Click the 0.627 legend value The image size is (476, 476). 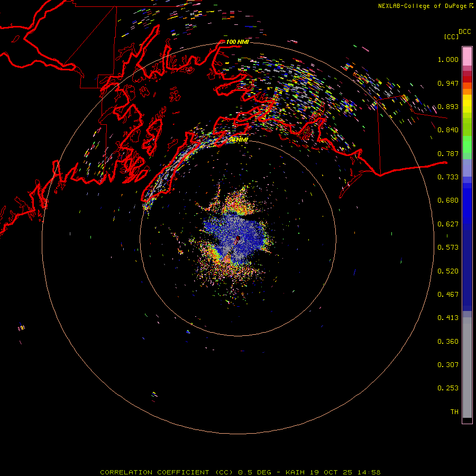click(x=448, y=224)
